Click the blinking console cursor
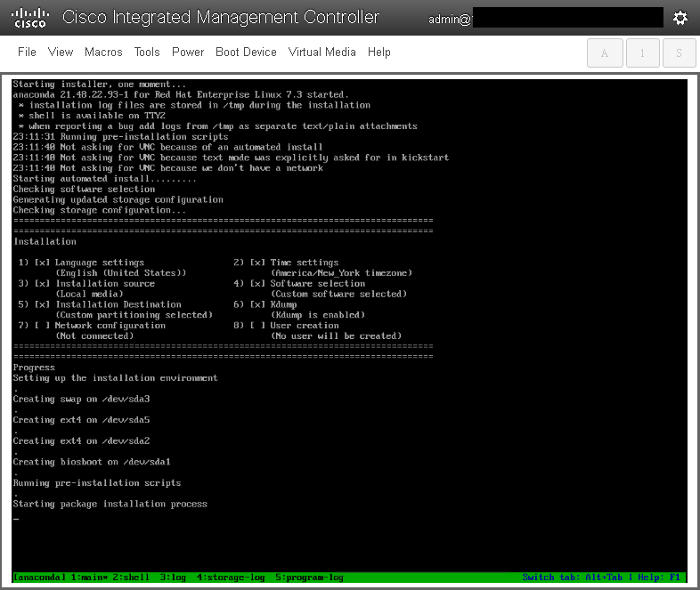Viewport: 700px width, 590px height. [16, 519]
